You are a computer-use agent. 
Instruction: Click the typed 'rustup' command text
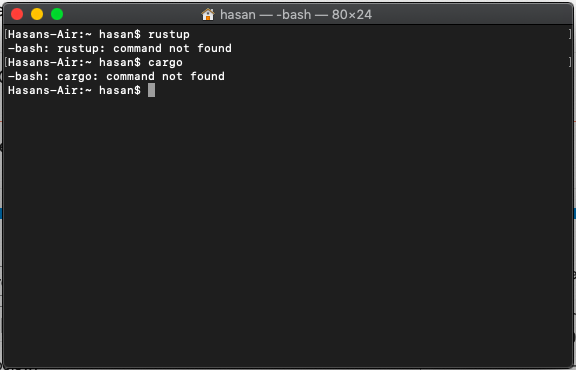coord(169,35)
